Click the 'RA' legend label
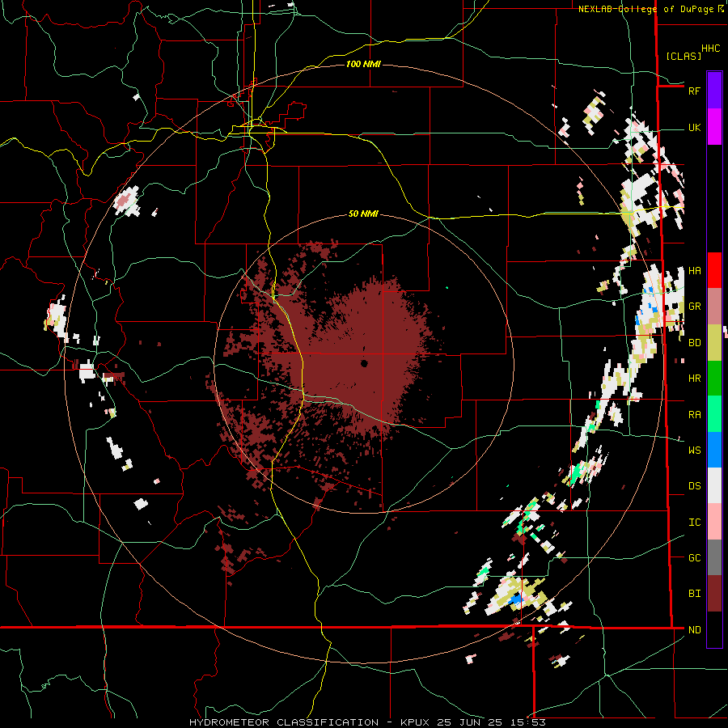 click(x=694, y=415)
